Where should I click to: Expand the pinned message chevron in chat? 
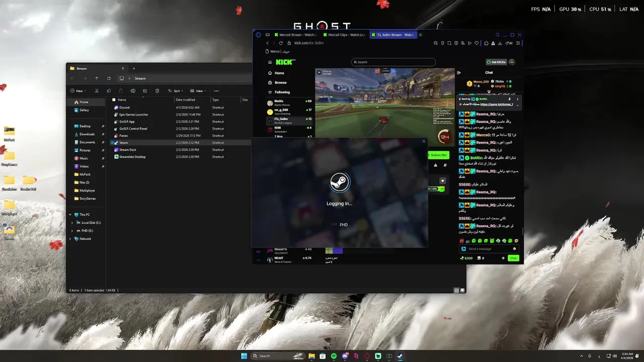pos(517,105)
